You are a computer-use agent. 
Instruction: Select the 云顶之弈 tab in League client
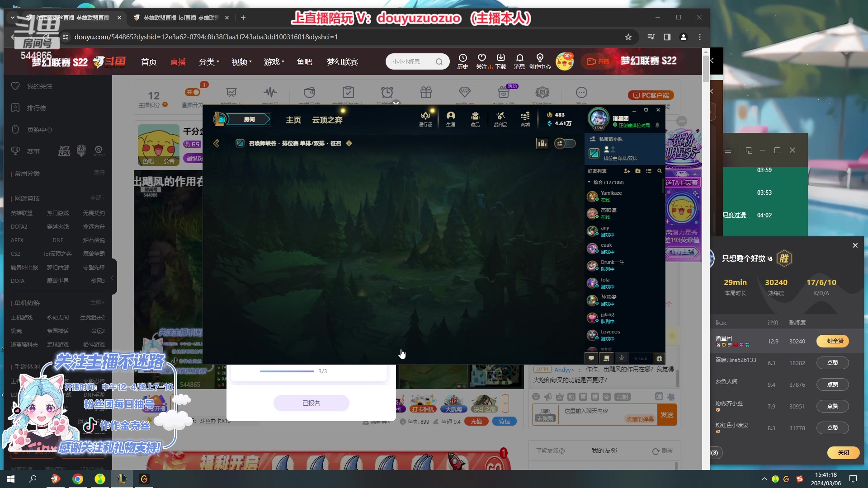(x=327, y=120)
